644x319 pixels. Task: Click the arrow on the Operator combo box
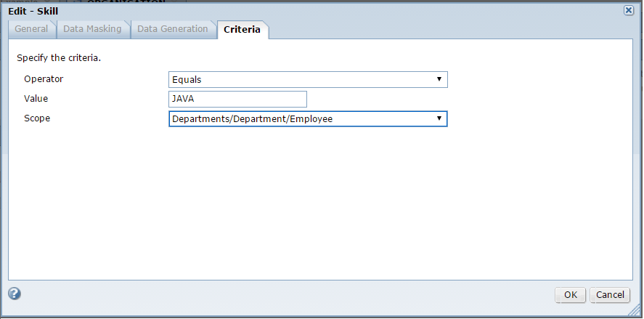coord(439,79)
